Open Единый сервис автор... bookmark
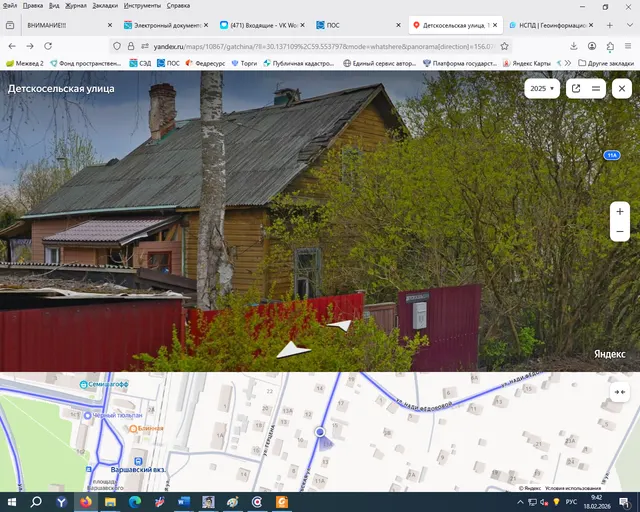This screenshot has height=512, width=640. 380,63
